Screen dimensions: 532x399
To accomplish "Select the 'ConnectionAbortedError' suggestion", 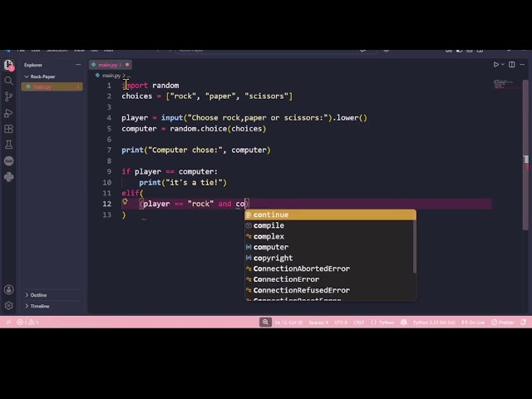I will 329,268.
